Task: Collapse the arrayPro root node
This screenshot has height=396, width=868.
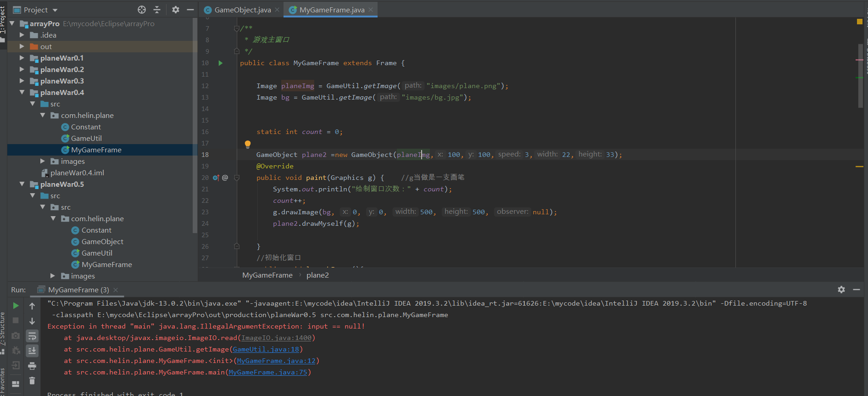Action: coord(12,23)
